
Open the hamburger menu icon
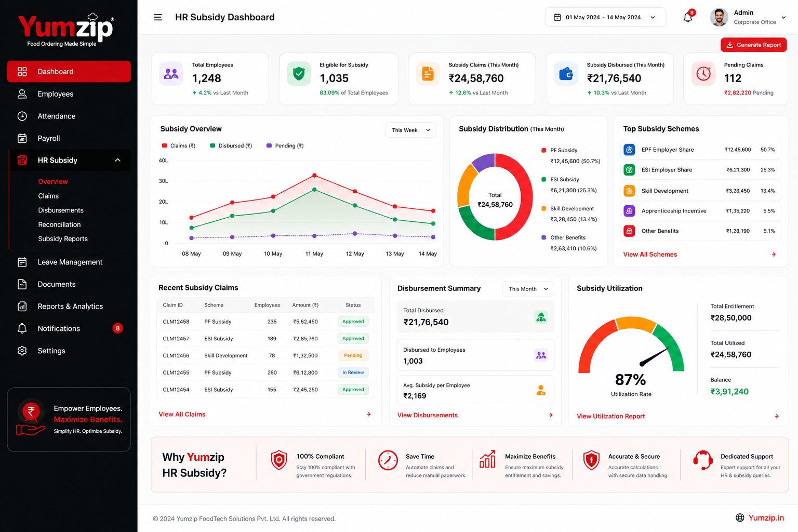coord(158,17)
